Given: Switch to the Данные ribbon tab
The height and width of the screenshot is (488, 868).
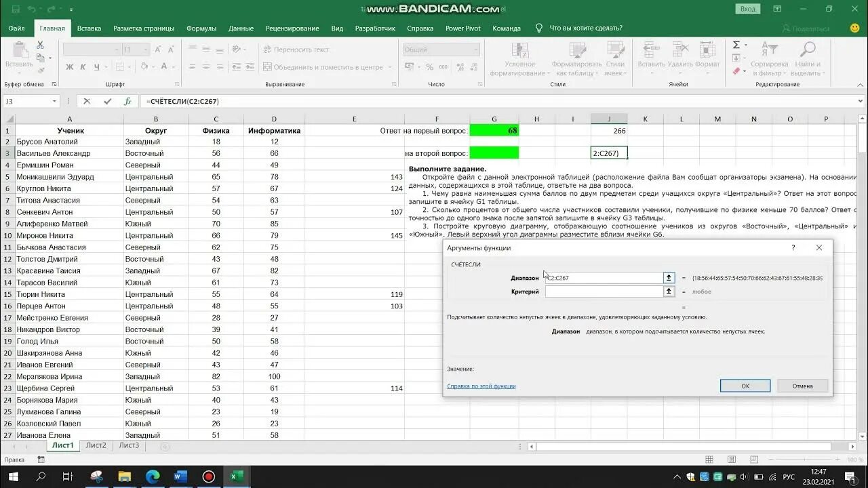Looking at the screenshot, I should click(241, 28).
